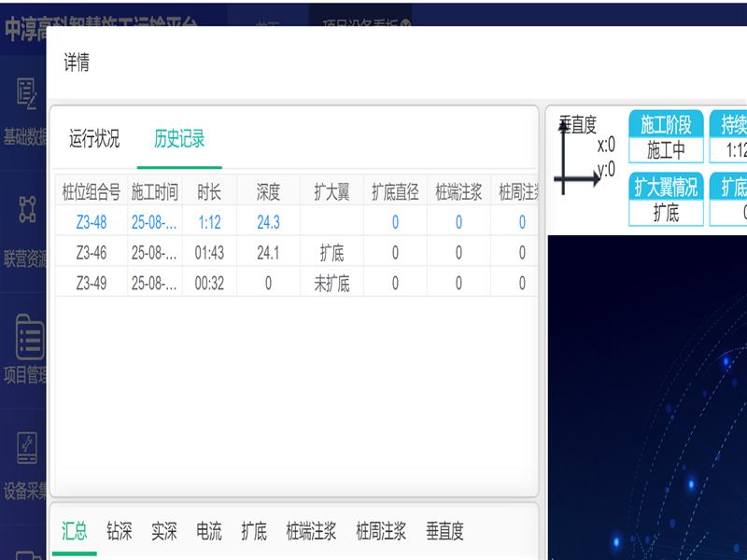
Task: Click the Z3-48 pile record link
Action: (92, 222)
